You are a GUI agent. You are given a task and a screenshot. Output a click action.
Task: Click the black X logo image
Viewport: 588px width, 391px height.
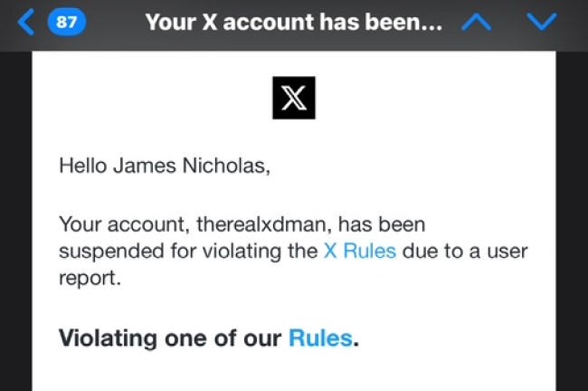tap(294, 98)
